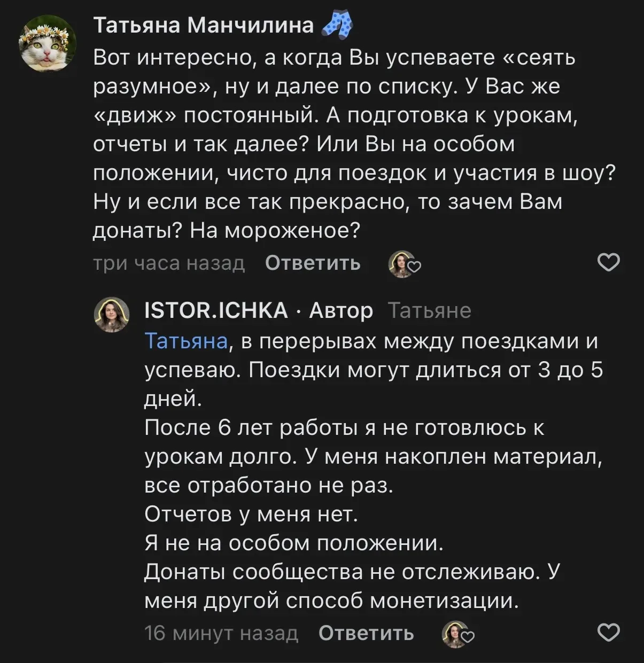
Task: Click the sentence starting 'Вот интересно'
Action: [x=334, y=58]
